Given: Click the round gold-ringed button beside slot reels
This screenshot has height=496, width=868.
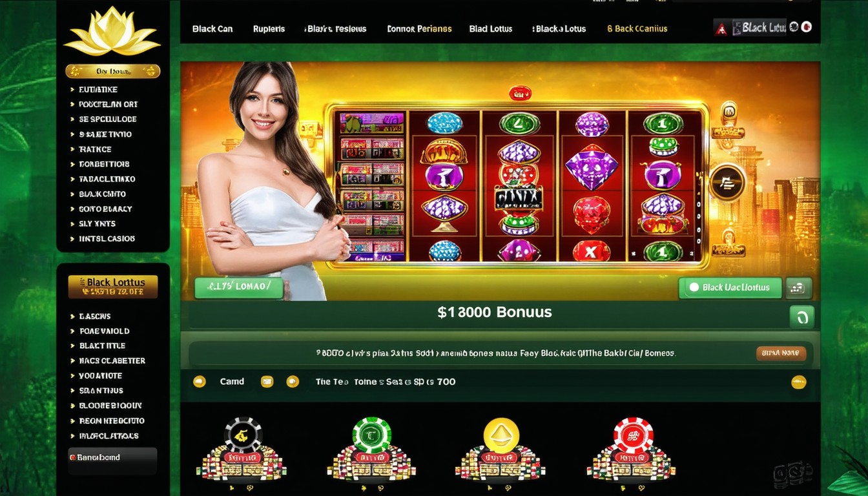Looking at the screenshot, I should click(x=727, y=183).
